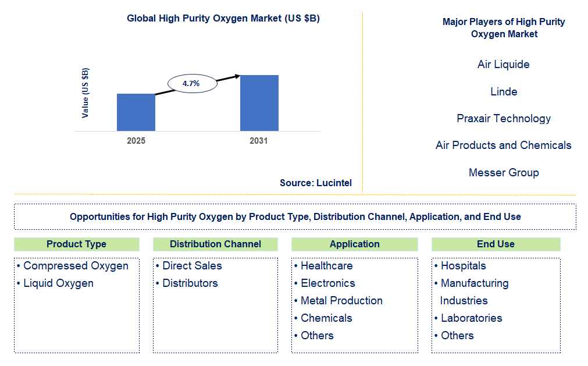The height and width of the screenshot is (366, 588).
Task: Select the 2025 blue bar
Action: (x=136, y=112)
